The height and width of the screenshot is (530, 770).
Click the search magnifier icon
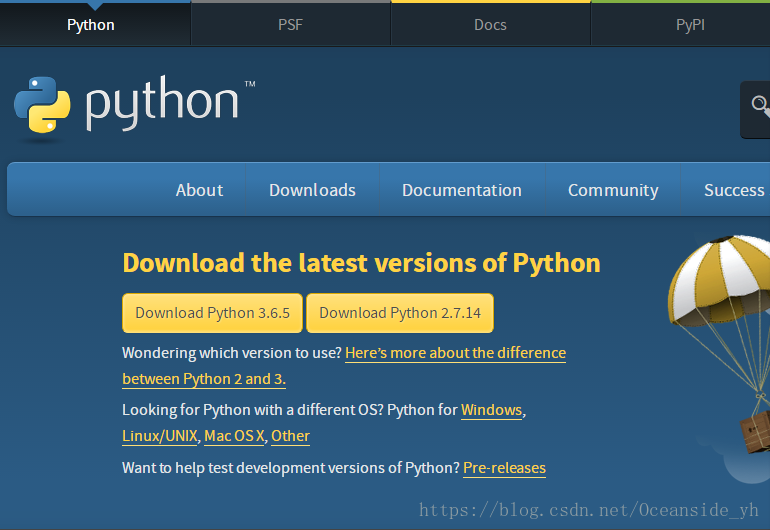coord(761,106)
